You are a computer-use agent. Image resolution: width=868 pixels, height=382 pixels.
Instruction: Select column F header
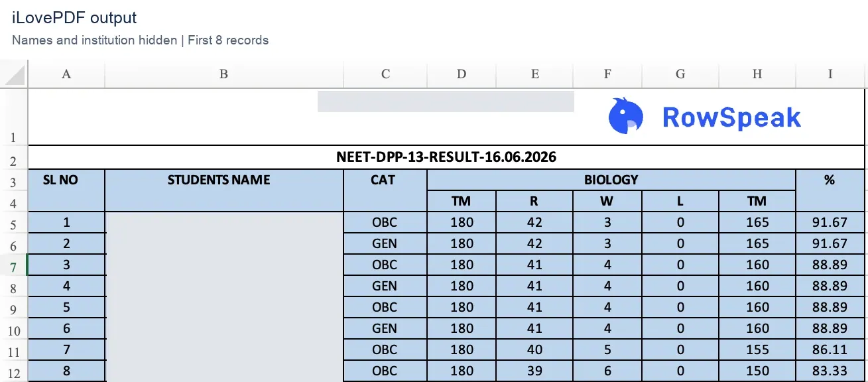point(607,74)
